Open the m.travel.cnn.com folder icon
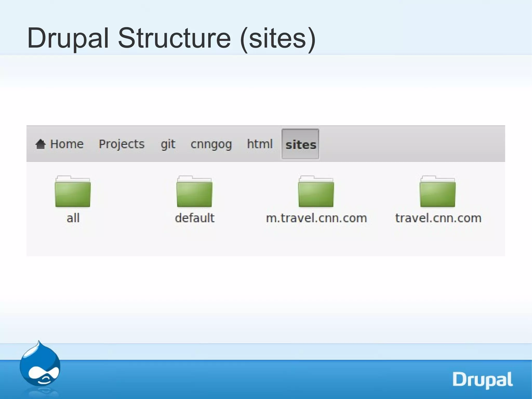532x399 pixels. [316, 192]
